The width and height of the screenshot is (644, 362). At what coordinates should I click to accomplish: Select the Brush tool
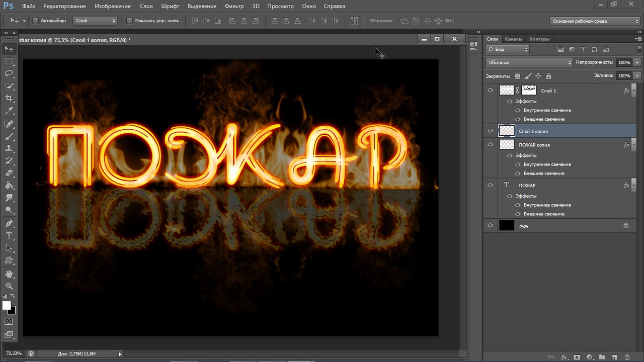[9, 136]
